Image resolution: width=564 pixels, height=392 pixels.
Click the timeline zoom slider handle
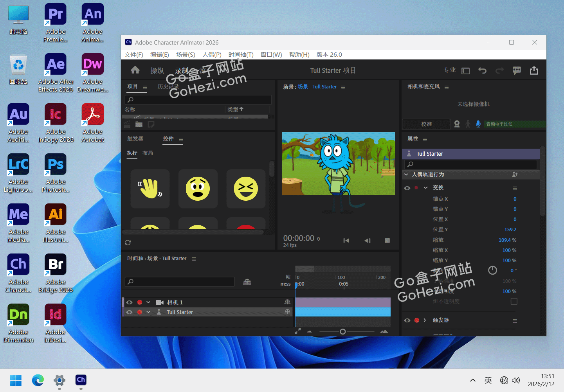pyautogui.click(x=342, y=332)
